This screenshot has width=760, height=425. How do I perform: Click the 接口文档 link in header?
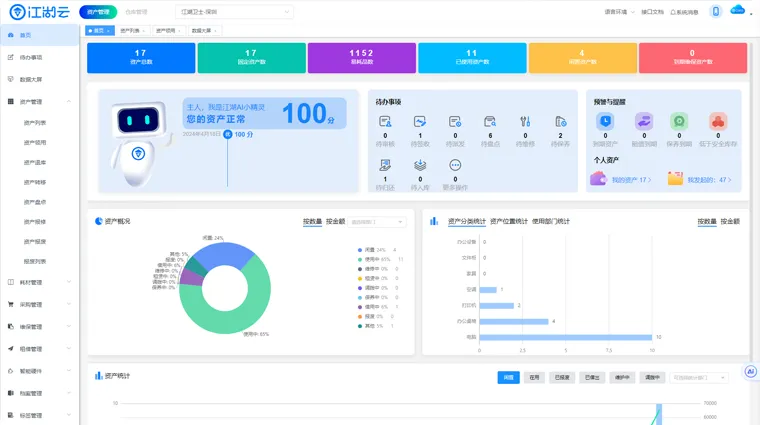[x=652, y=12]
